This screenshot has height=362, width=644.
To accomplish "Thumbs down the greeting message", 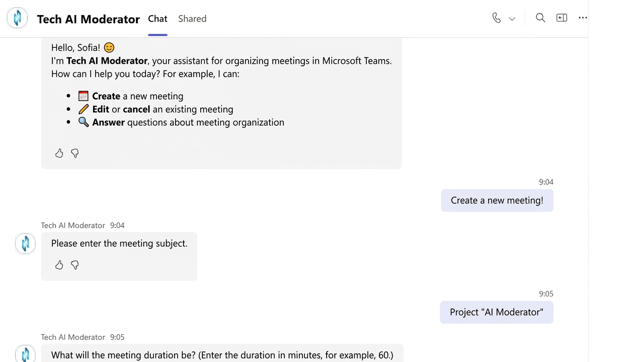I will point(75,153).
